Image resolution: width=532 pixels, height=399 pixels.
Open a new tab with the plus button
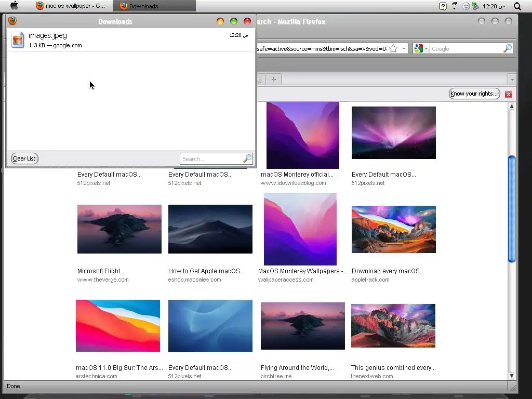coord(273,79)
